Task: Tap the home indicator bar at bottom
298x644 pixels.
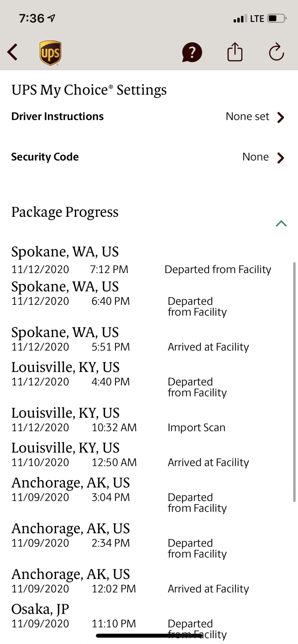Action: pos(149,636)
